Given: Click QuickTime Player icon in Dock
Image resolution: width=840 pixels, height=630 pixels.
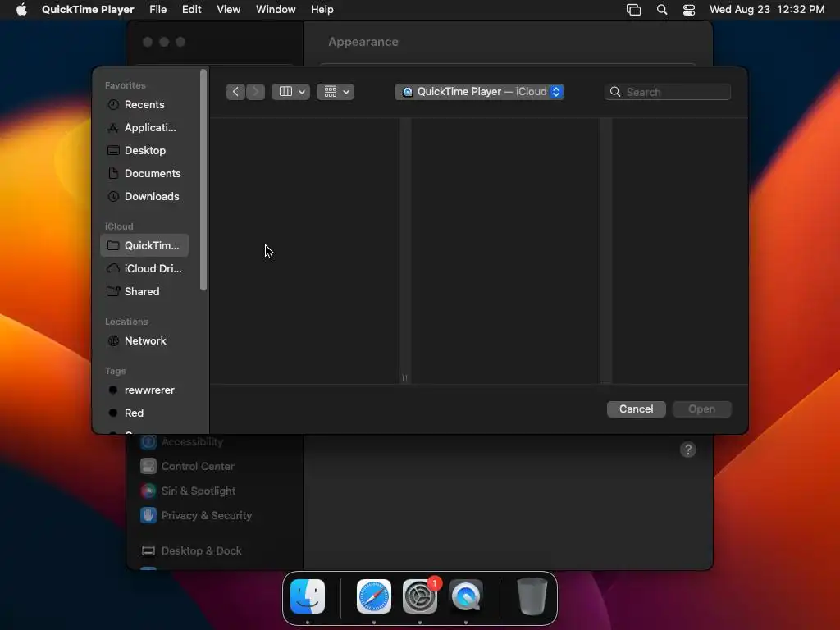Looking at the screenshot, I should coord(466,596).
